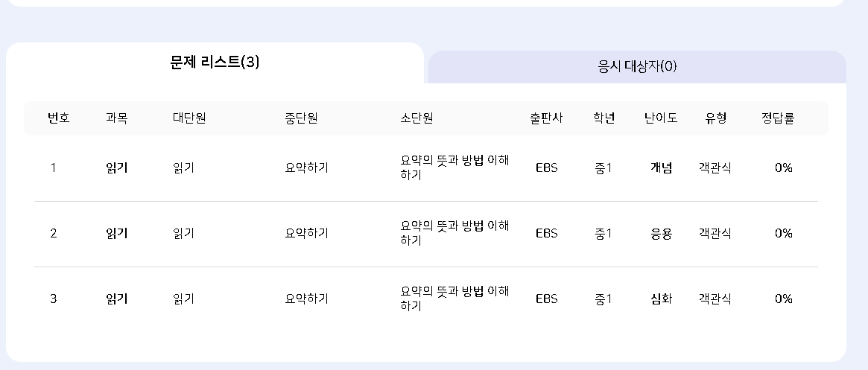Select the 문제 리스트(3) tab
The image size is (868, 370).
coord(215,63)
